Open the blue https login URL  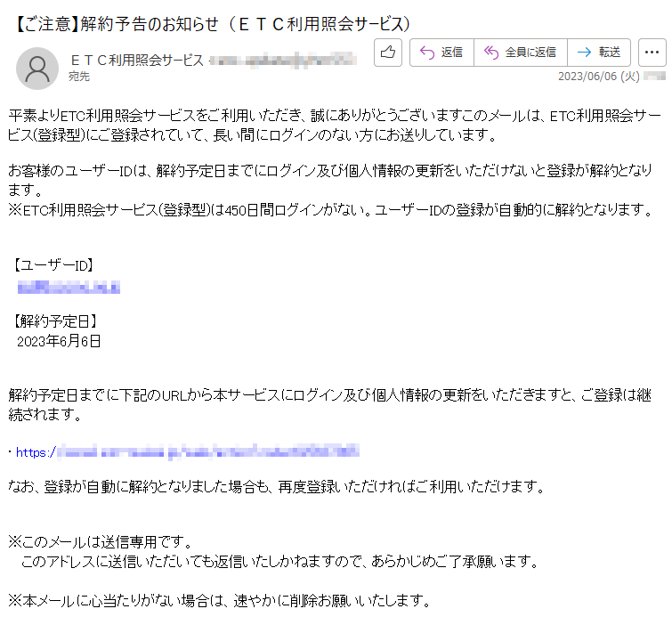[187, 452]
